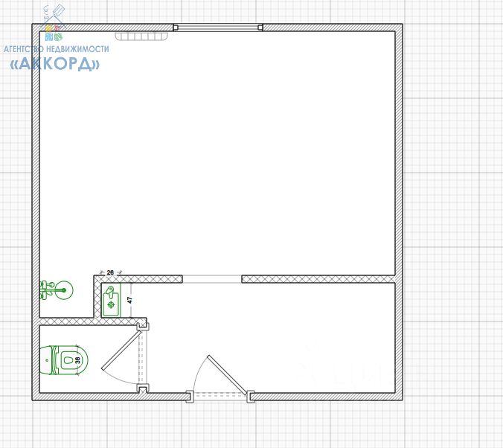
Task: Click the 26 dimension label
Action: [110, 272]
